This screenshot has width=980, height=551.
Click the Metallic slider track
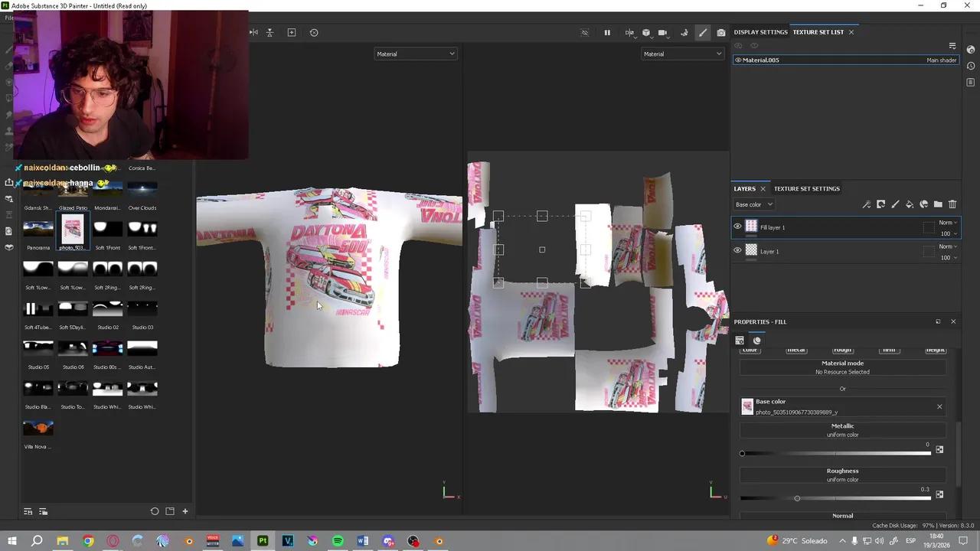(x=836, y=454)
